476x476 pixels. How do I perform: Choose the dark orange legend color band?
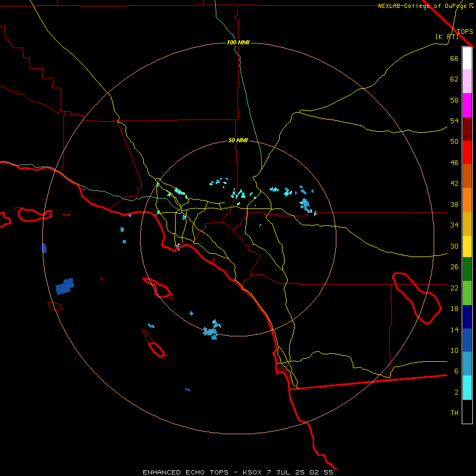click(x=467, y=176)
